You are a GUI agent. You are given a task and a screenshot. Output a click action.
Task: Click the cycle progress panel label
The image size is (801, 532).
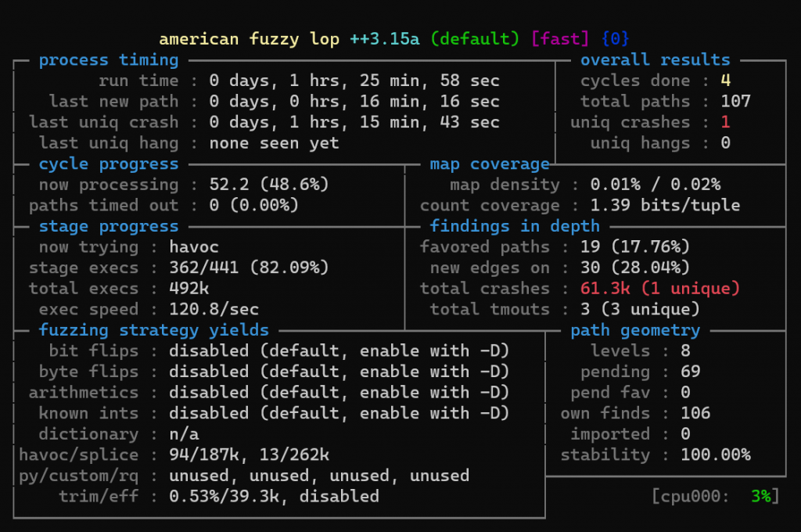109,164
